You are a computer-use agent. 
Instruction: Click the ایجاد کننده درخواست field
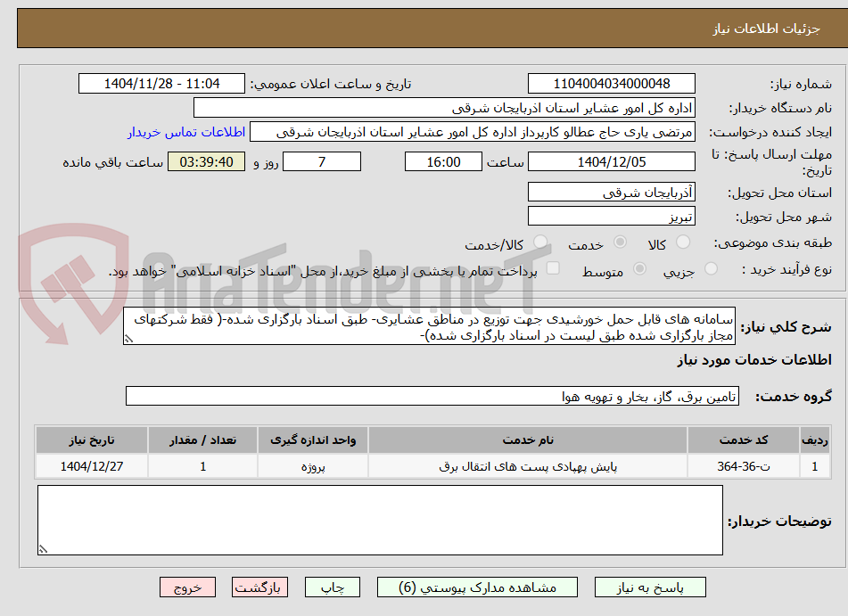tap(472, 133)
